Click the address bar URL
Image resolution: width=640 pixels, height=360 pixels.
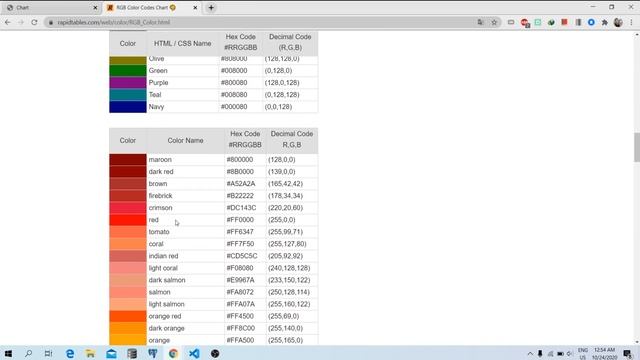pyautogui.click(x=114, y=22)
